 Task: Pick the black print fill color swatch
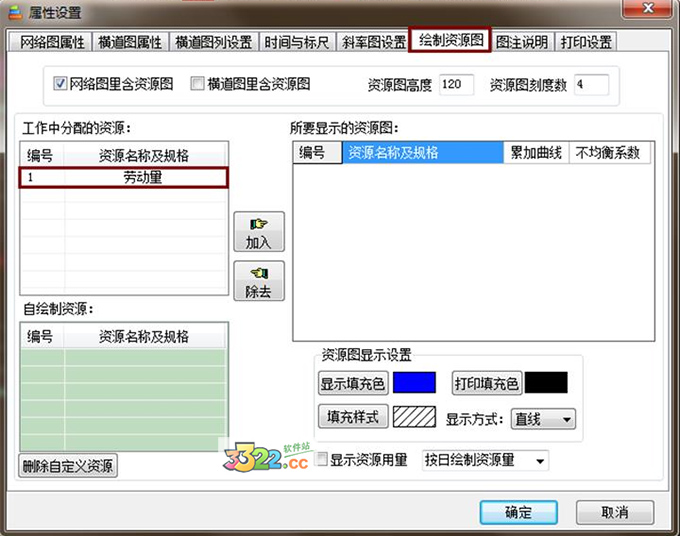point(546,382)
